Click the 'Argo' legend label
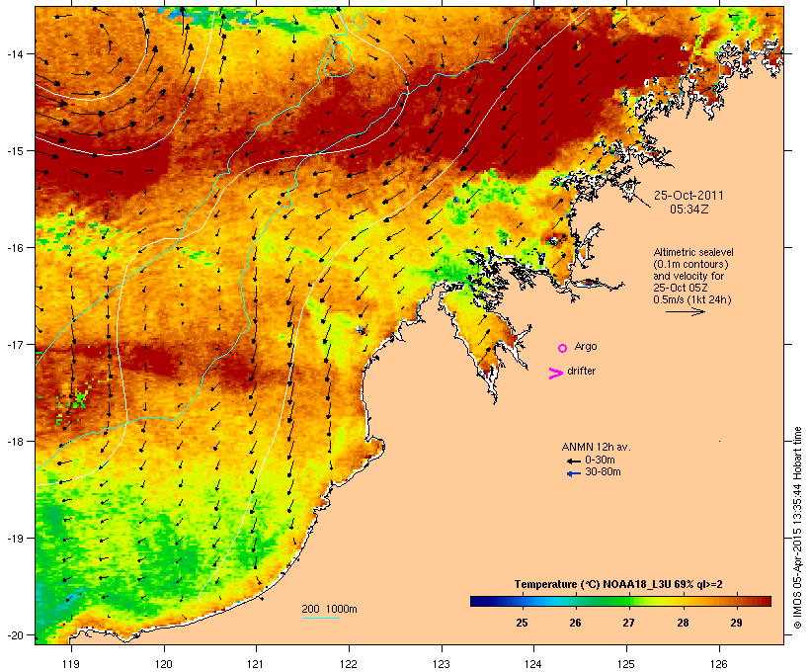 pos(586,347)
